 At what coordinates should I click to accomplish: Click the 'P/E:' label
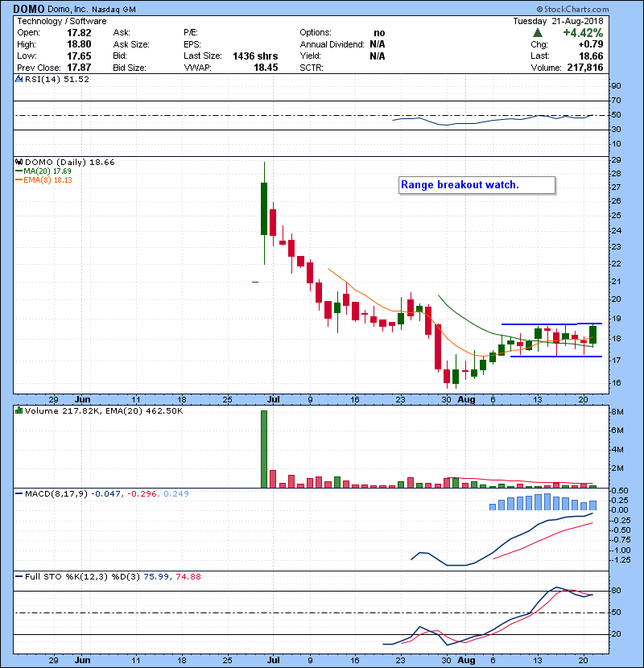tap(191, 33)
